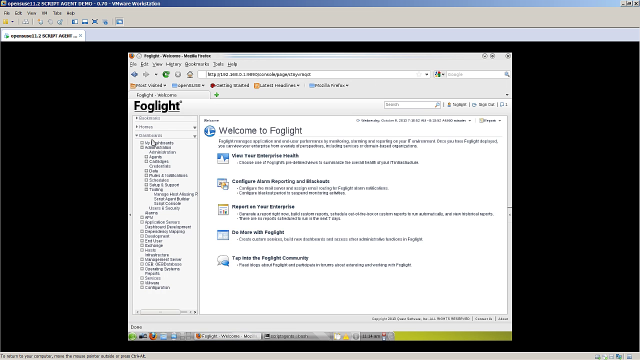The width and height of the screenshot is (640, 360).
Task: Click the warning triangle tray icon
Action: pos(346,336)
